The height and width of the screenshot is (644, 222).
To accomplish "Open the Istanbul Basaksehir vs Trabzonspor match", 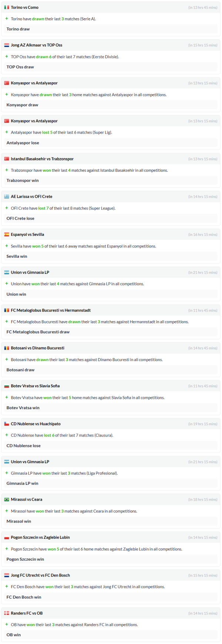I will (x=42, y=159).
